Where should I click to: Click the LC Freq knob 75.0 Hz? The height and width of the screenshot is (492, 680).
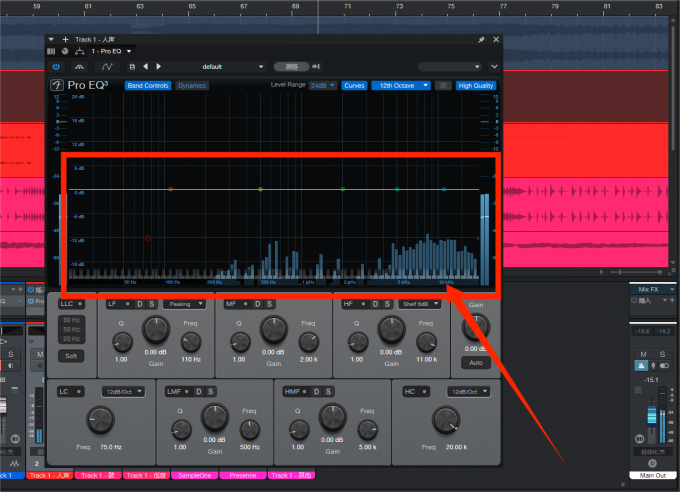coord(101,420)
